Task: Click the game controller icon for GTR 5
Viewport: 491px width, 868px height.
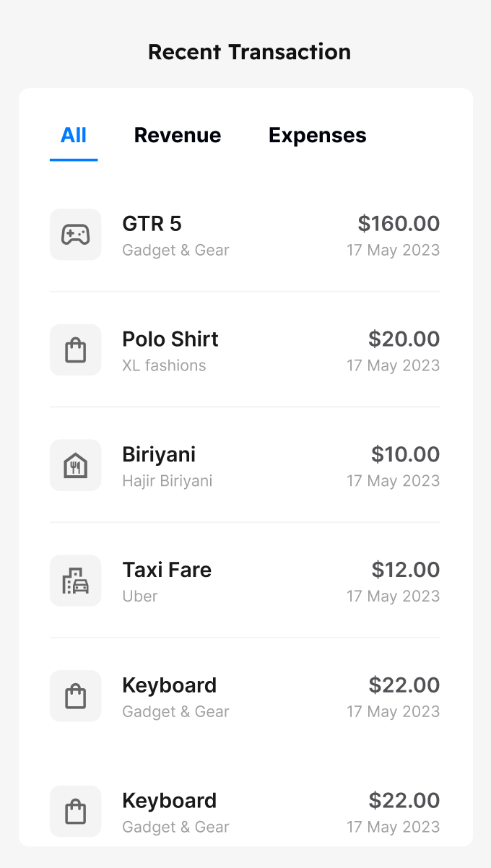Action: [75, 235]
